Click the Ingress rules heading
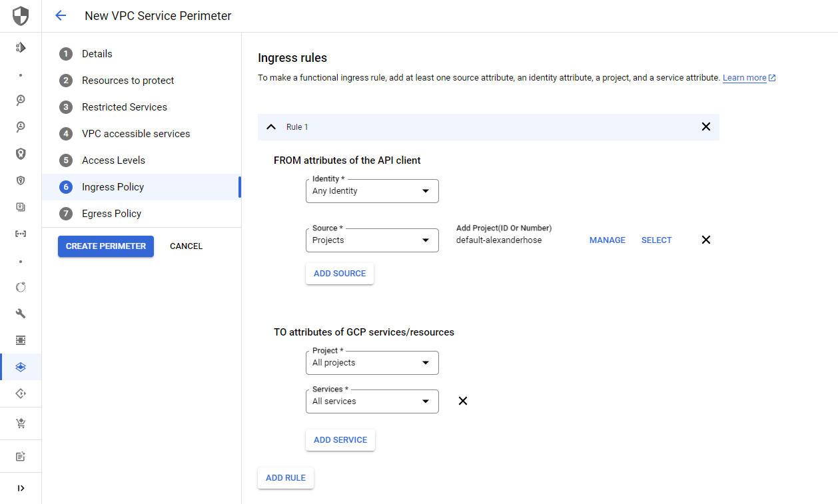Screen dimensions: 838x504 point(292,58)
